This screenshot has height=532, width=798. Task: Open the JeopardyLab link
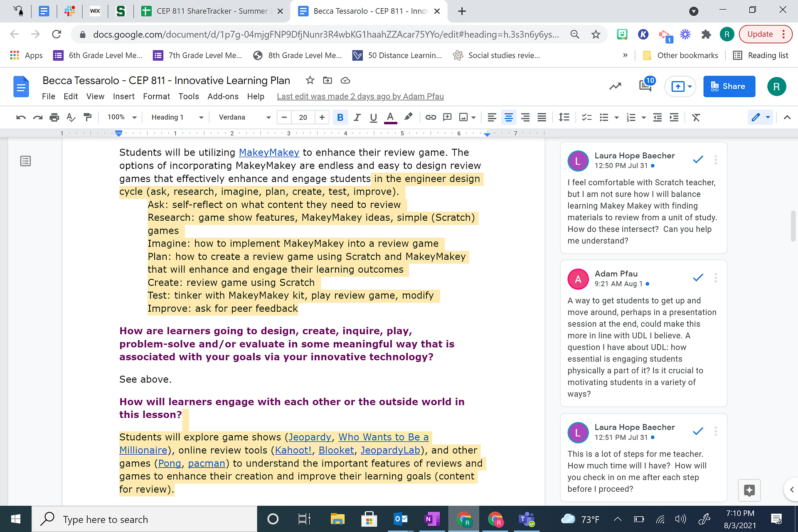pyautogui.click(x=390, y=450)
